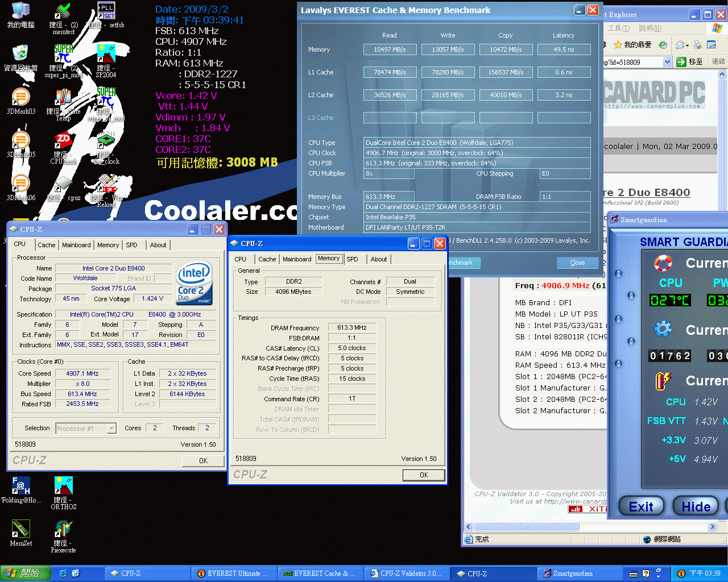Open the Mail icon dropdown arrow
This screenshot has height=582, width=728.
688,45
